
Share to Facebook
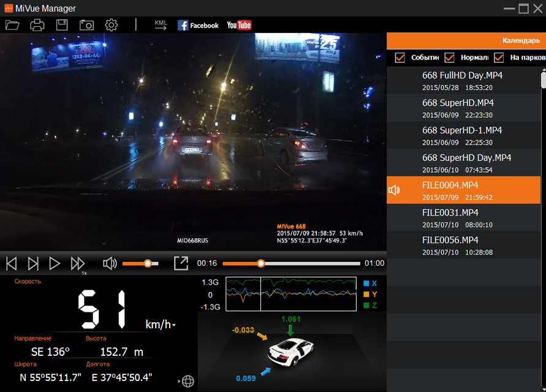pyautogui.click(x=198, y=25)
